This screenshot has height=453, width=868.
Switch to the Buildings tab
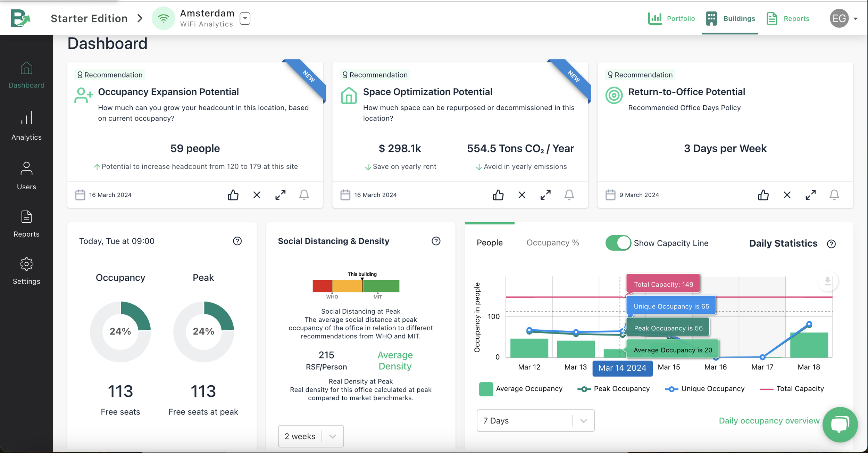[x=731, y=18]
